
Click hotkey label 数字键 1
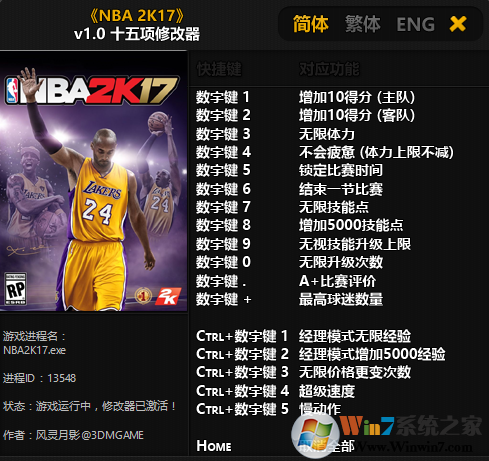tap(223, 97)
